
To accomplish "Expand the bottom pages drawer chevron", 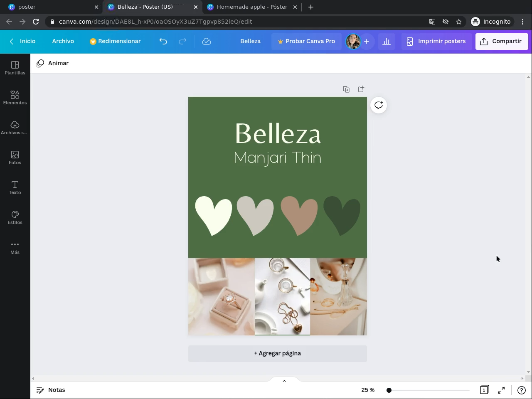I will pyautogui.click(x=284, y=381).
